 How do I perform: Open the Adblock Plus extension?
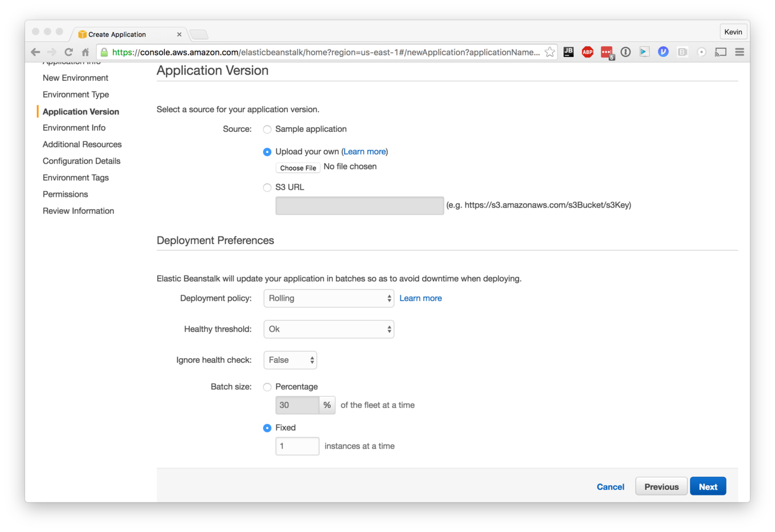pos(587,52)
